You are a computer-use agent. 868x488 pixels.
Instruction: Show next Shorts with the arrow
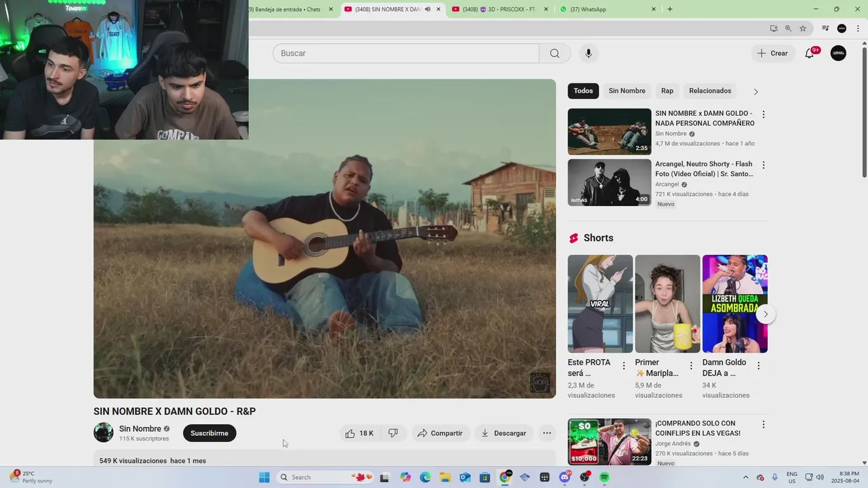tap(766, 314)
